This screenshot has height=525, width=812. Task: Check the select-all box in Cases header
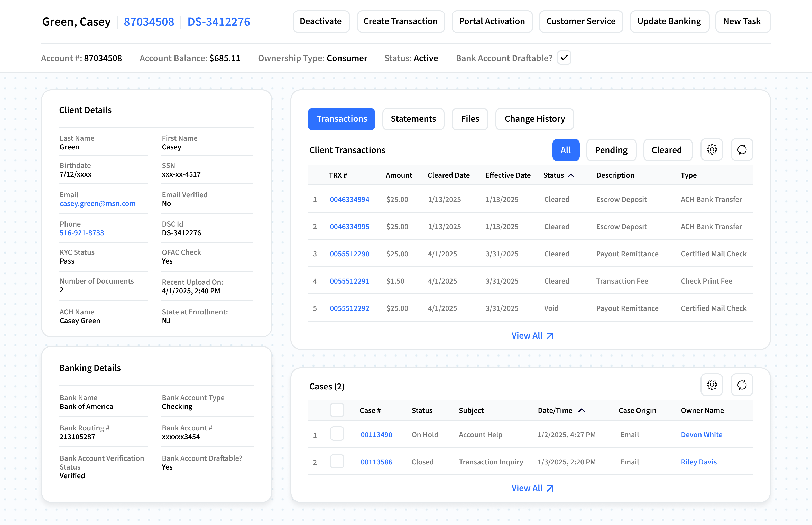click(337, 410)
